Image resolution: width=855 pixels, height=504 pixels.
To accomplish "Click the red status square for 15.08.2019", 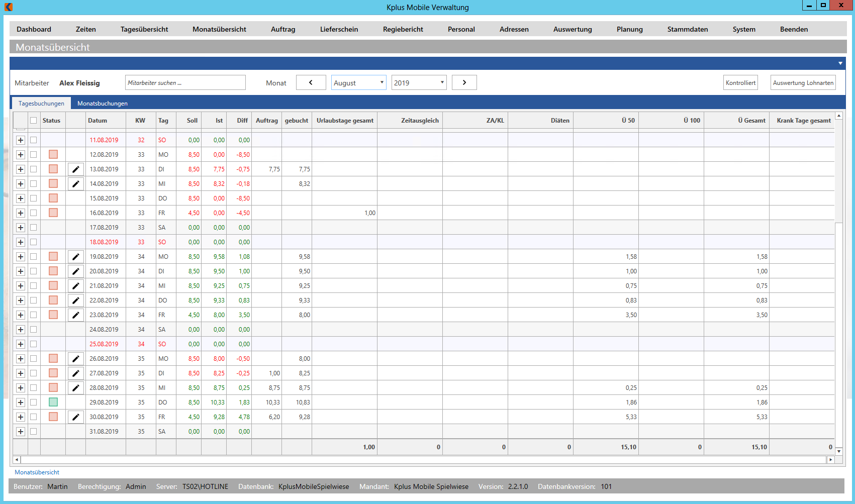I will (x=53, y=198).
